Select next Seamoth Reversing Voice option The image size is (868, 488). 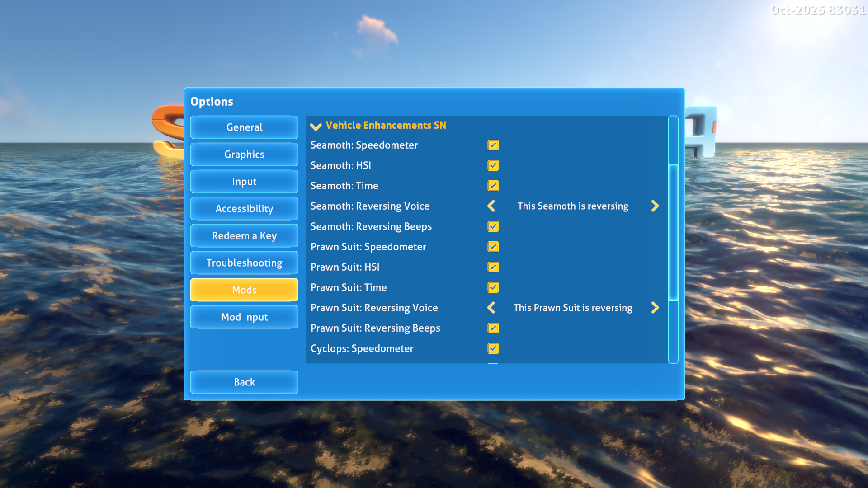[x=655, y=206]
